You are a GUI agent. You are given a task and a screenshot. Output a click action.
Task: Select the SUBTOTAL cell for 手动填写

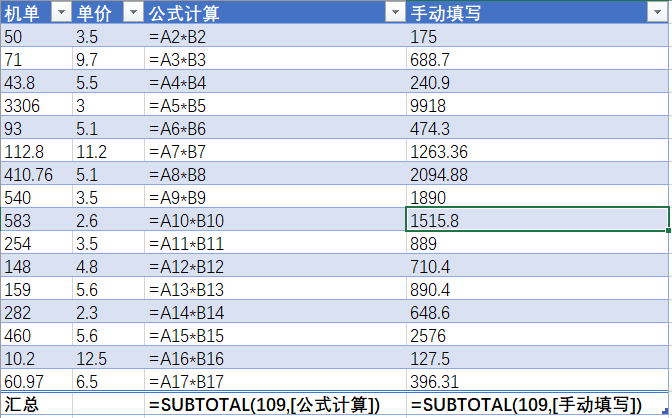tap(537, 404)
